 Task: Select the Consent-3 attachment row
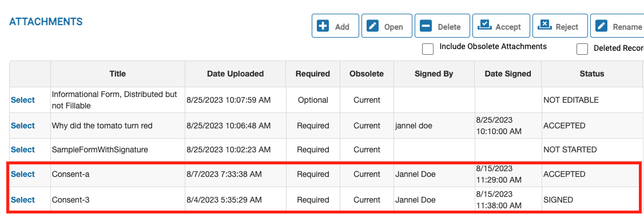click(22, 200)
